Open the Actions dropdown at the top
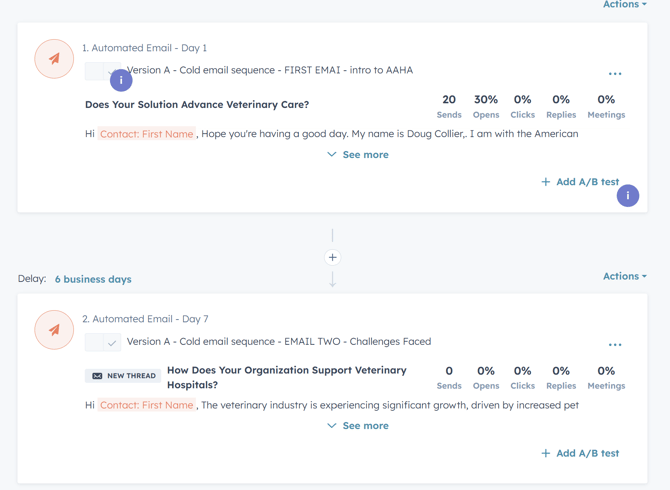This screenshot has width=670, height=490. point(624,5)
